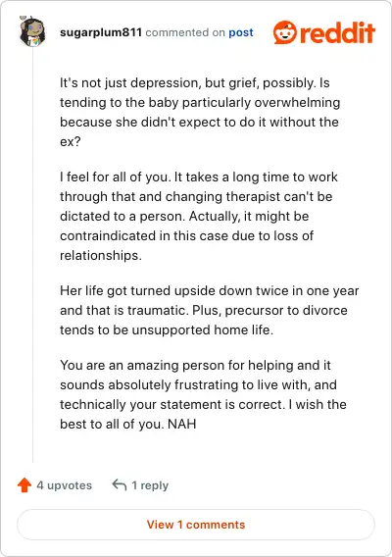This screenshot has height=557, width=392.
Task: Click paragraph starting "Her life got turned"
Action: tap(210, 310)
